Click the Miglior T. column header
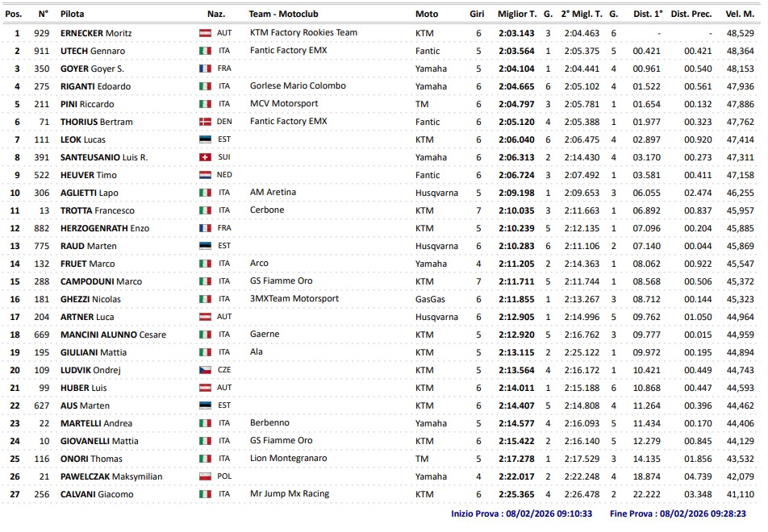 pyautogui.click(x=516, y=14)
